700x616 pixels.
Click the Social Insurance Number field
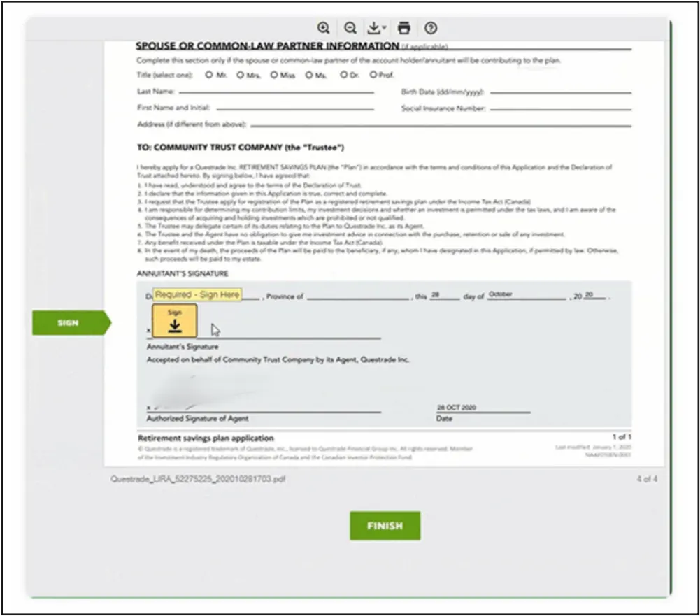[561, 107]
